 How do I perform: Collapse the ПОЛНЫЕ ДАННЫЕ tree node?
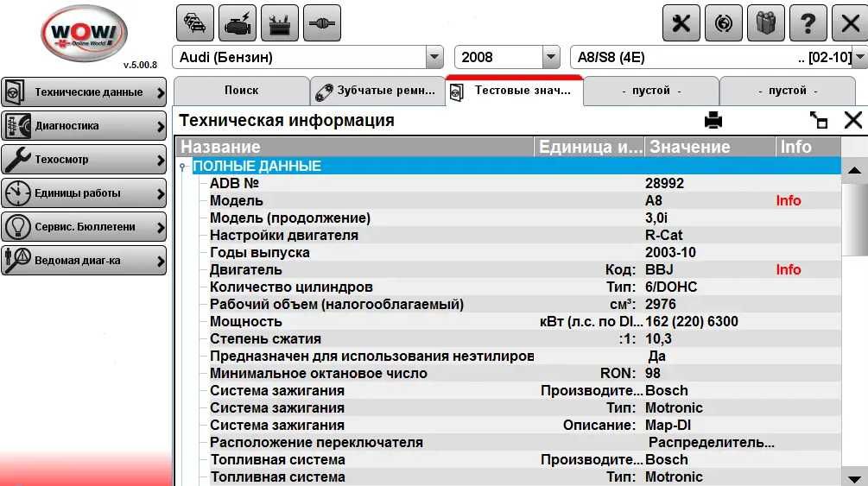[x=182, y=167]
